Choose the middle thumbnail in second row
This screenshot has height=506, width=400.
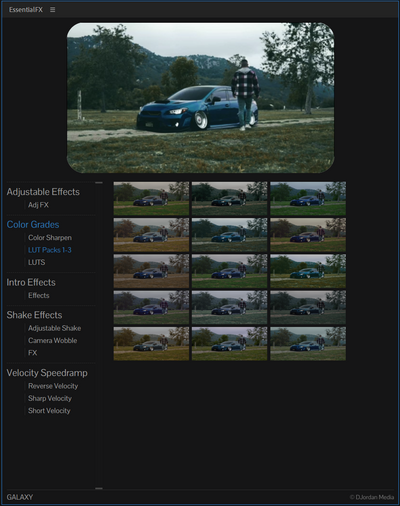click(x=230, y=235)
